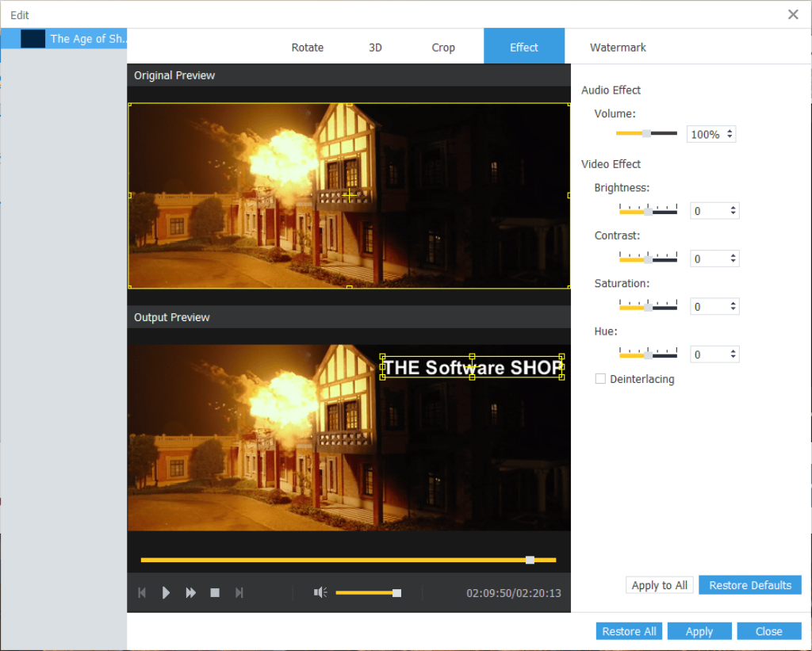
Task: Adjust the audio Volume slider
Action: coord(646,134)
